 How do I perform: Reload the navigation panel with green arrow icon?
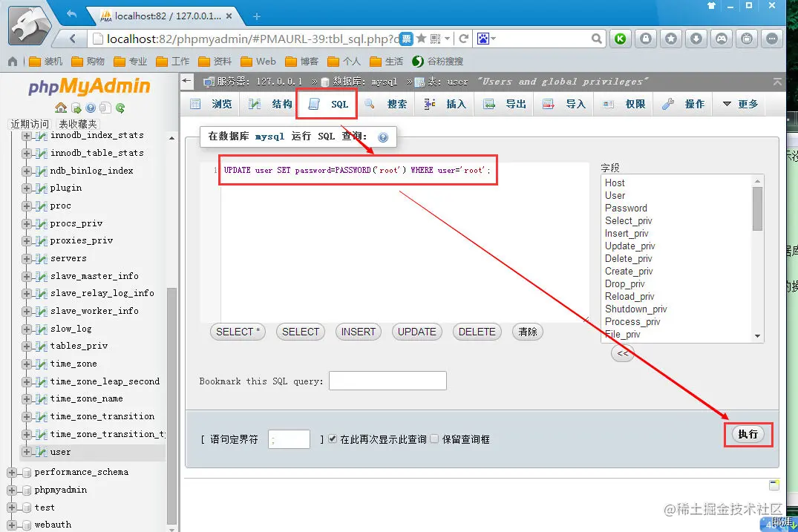click(x=120, y=108)
